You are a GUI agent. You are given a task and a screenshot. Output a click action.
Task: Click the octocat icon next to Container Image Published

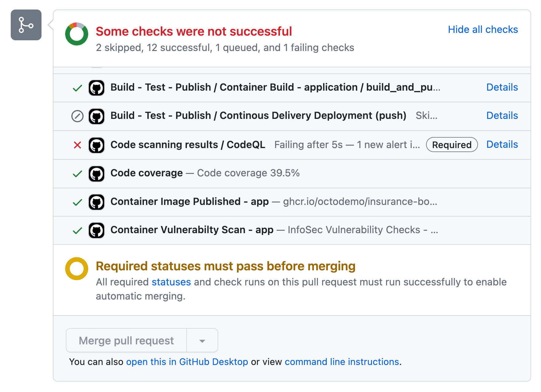(x=96, y=202)
